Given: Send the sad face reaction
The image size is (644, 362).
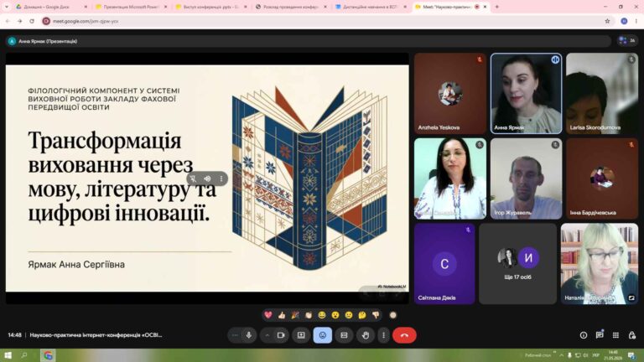Looking at the screenshot, I should pyautogui.click(x=349, y=315).
